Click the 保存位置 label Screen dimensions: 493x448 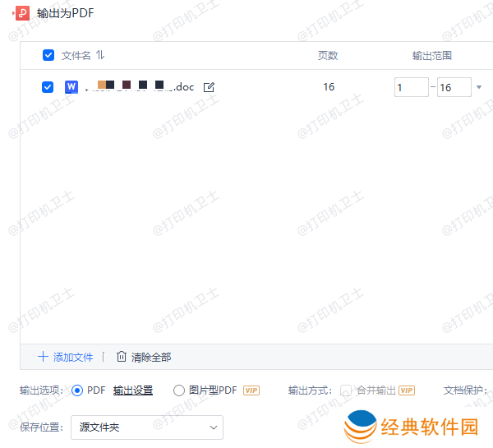click(x=41, y=427)
